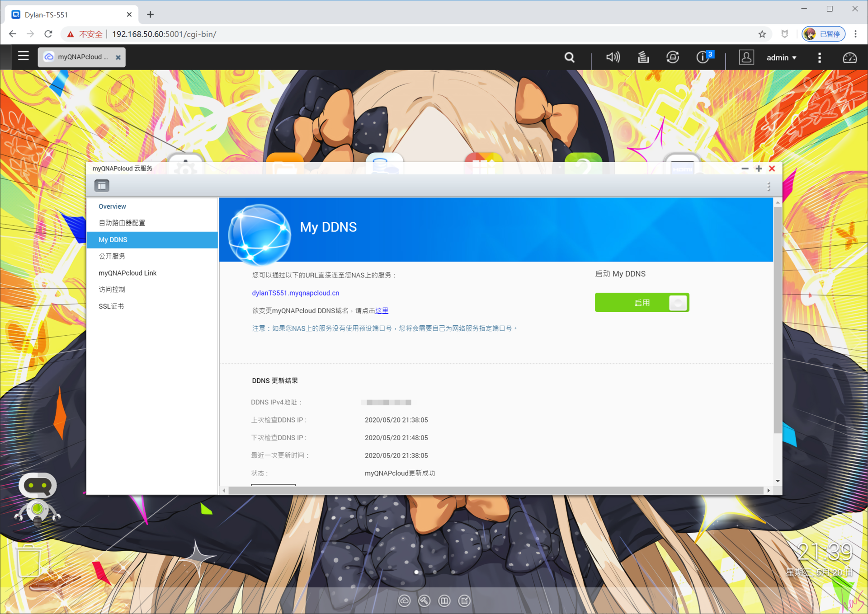
Task: Open event notifications with badge 3
Action: (x=703, y=57)
